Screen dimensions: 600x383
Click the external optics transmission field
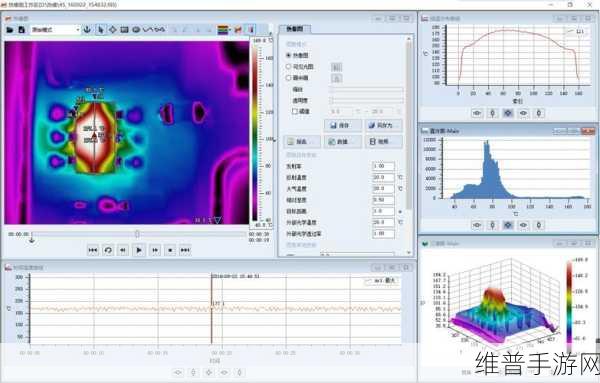coord(383,233)
